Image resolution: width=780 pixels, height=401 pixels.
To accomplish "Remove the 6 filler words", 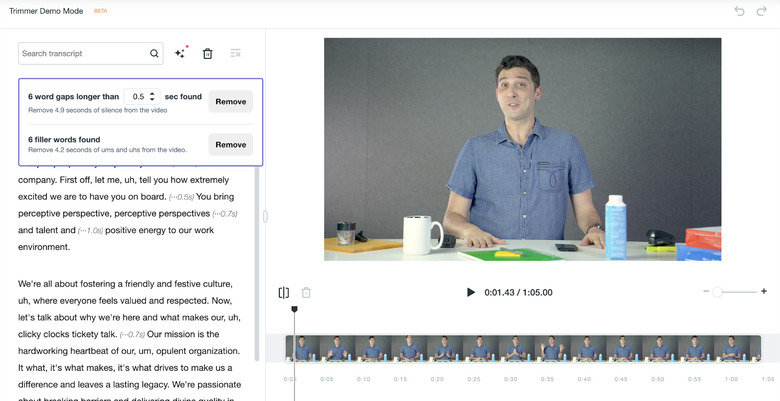I will tap(230, 144).
